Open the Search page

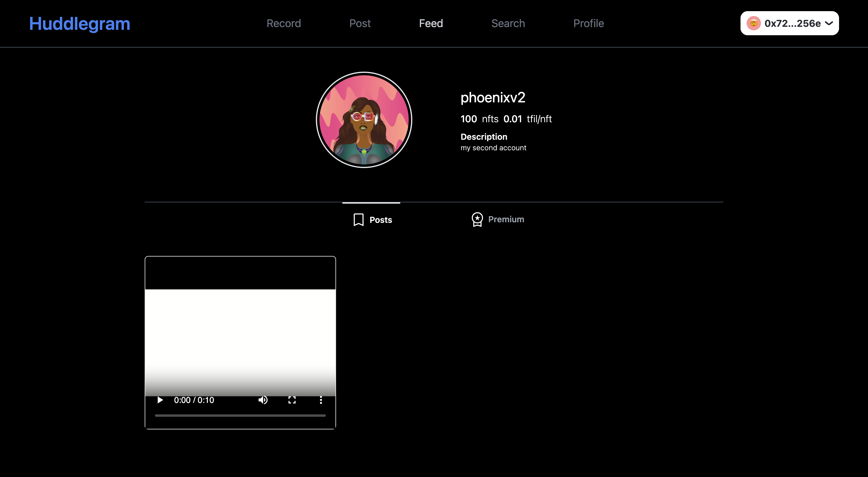click(508, 23)
